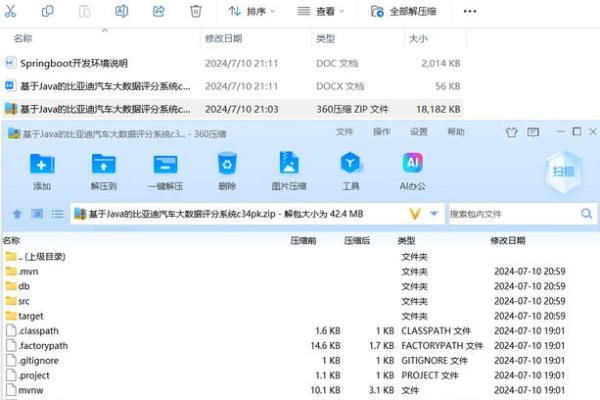Sort archive contents by 压缩前 column

303,240
